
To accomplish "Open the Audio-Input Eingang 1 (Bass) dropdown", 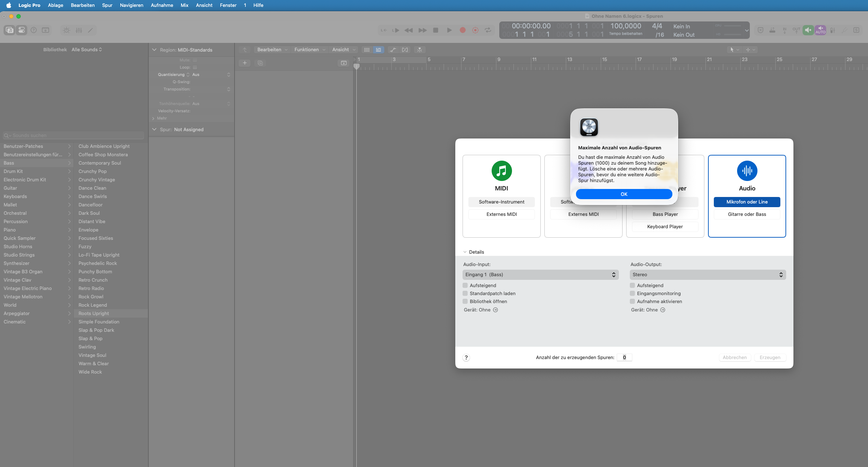I will pos(540,275).
